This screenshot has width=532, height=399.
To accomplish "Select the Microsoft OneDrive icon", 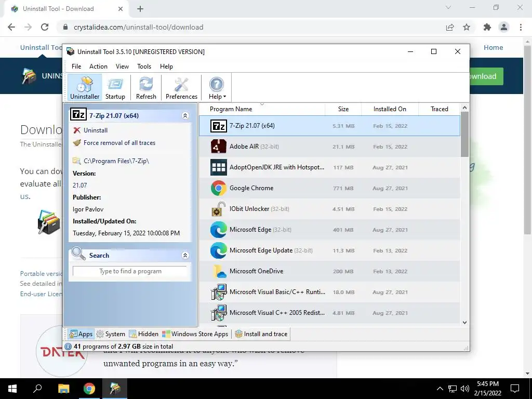I will (x=219, y=271).
